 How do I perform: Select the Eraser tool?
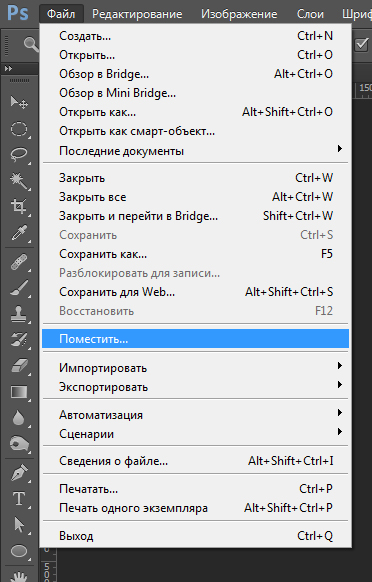tap(19, 366)
